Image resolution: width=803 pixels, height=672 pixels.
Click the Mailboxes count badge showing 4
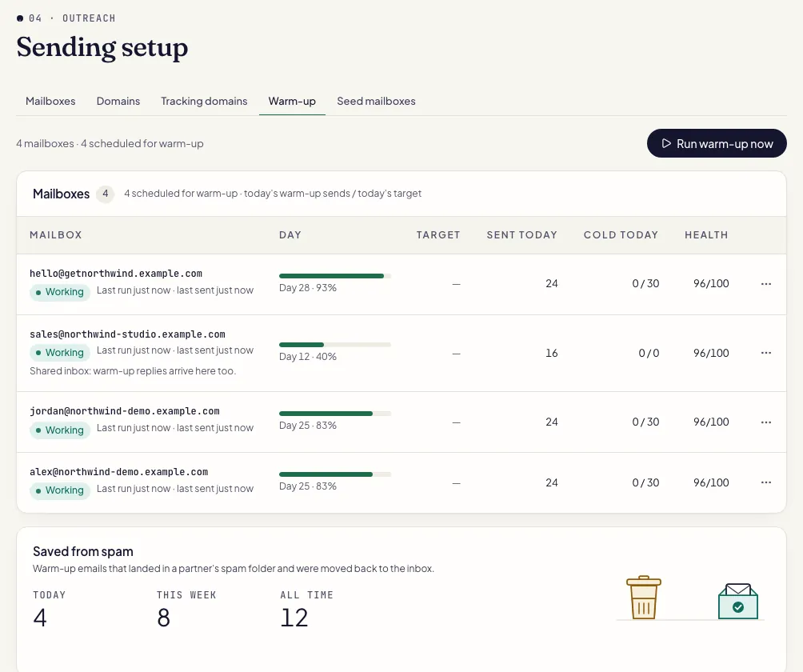pos(106,194)
